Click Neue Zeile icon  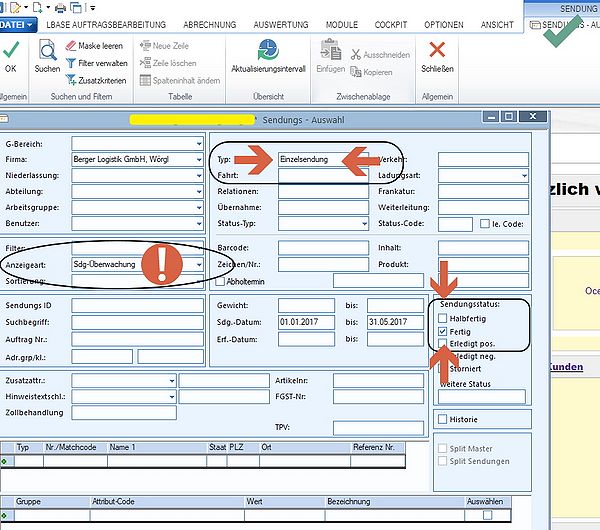145,46
